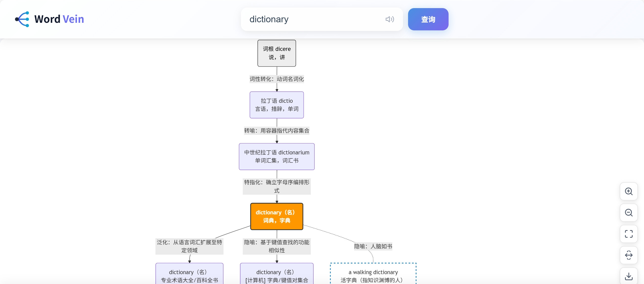The width and height of the screenshot is (644, 284).
Task: Click the 专业术语大全/百科全书 node
Action: pyautogui.click(x=189, y=275)
